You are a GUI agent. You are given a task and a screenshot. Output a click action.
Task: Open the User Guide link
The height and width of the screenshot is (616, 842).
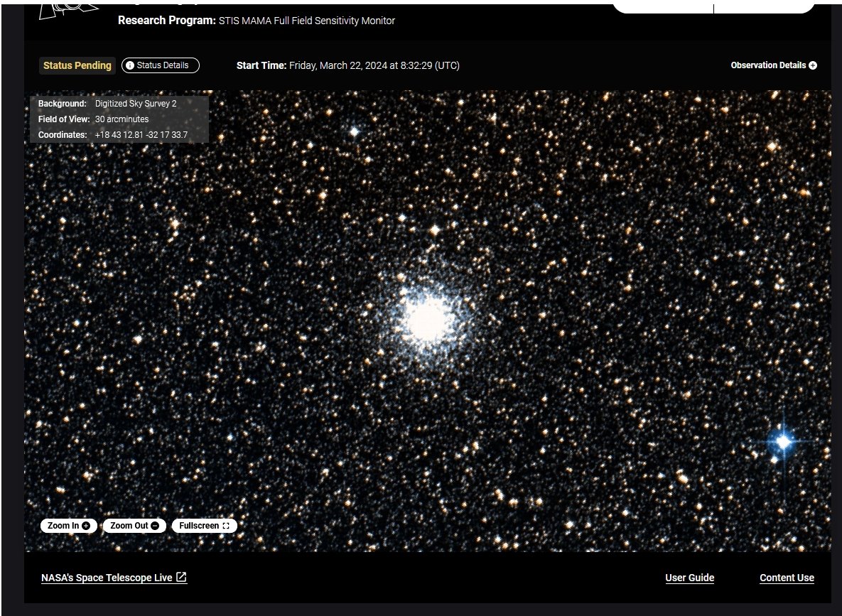click(689, 578)
